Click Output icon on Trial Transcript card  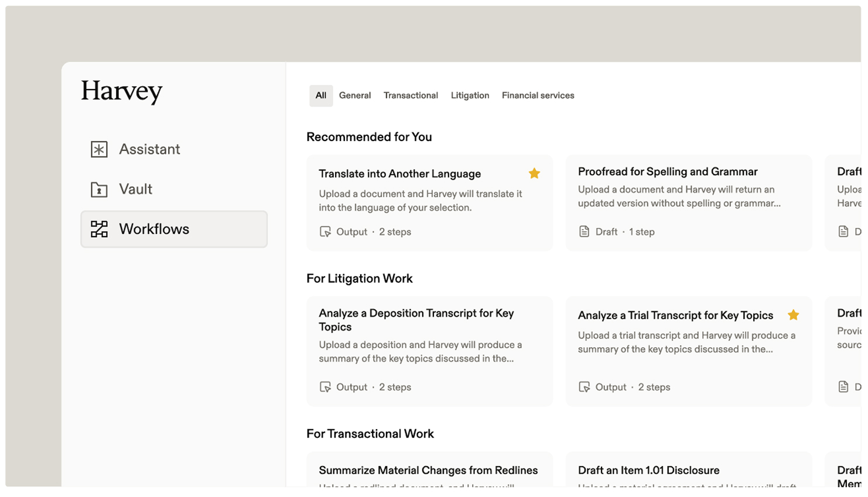(x=584, y=387)
